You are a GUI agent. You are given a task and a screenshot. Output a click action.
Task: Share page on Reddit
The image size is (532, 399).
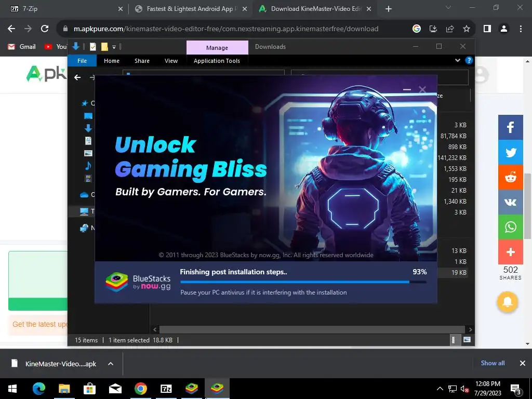pyautogui.click(x=511, y=177)
